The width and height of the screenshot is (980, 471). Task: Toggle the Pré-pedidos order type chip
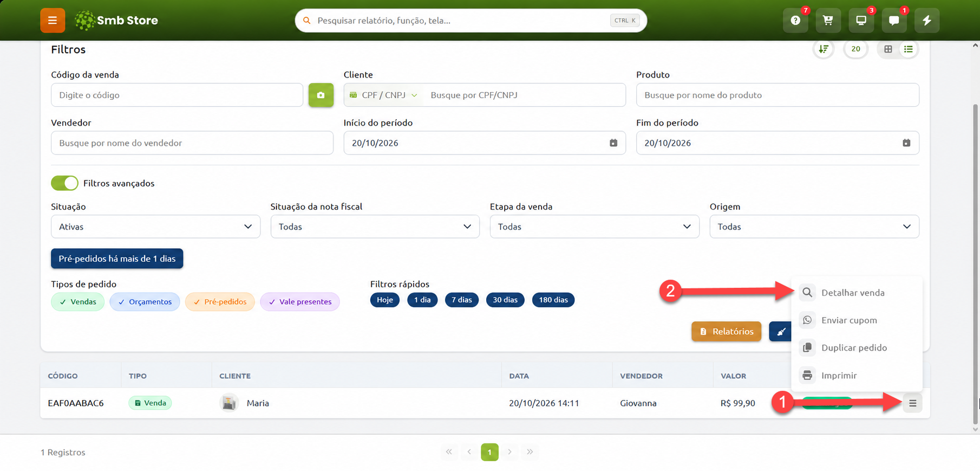(x=220, y=302)
